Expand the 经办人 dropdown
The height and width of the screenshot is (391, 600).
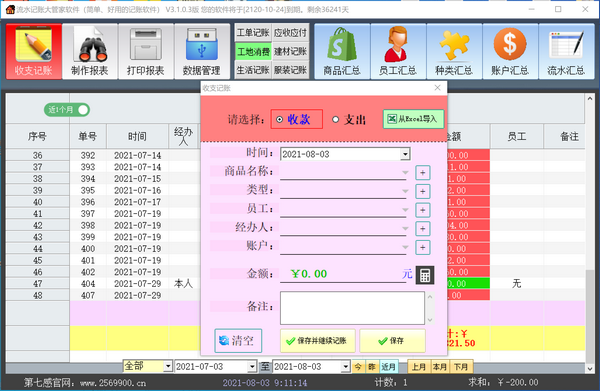[x=405, y=229]
